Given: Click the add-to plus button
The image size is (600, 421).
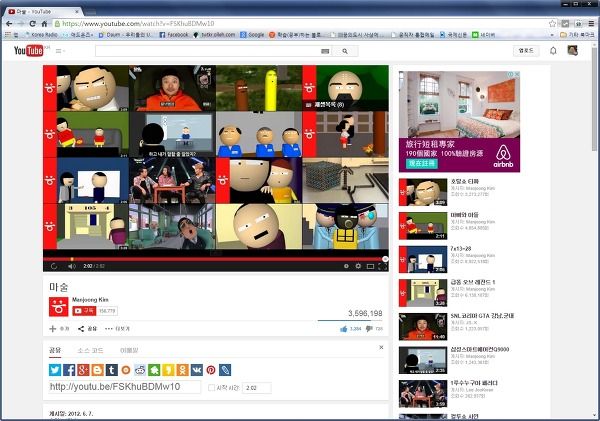Looking at the screenshot, I should (x=59, y=329).
